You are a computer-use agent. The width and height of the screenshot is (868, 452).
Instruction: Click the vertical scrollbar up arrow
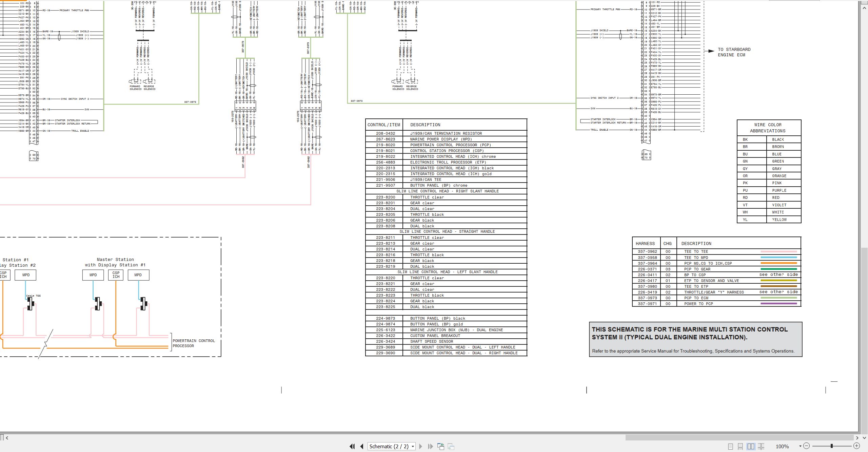coord(864,7)
